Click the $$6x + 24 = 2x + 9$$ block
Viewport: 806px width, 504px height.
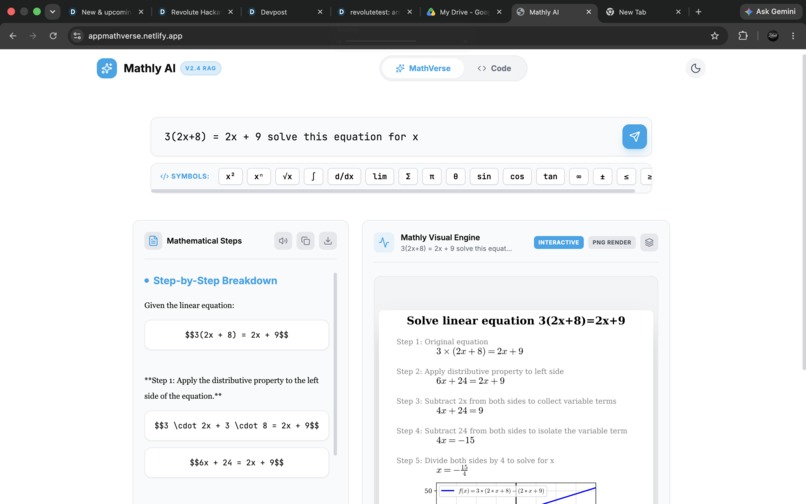point(236,462)
